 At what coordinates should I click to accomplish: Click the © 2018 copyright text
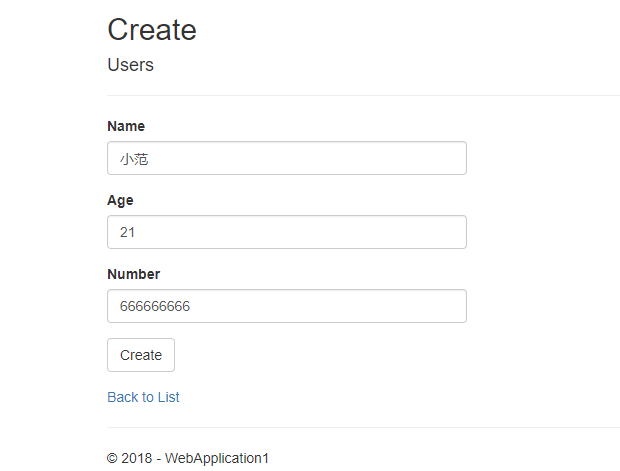click(x=130, y=458)
